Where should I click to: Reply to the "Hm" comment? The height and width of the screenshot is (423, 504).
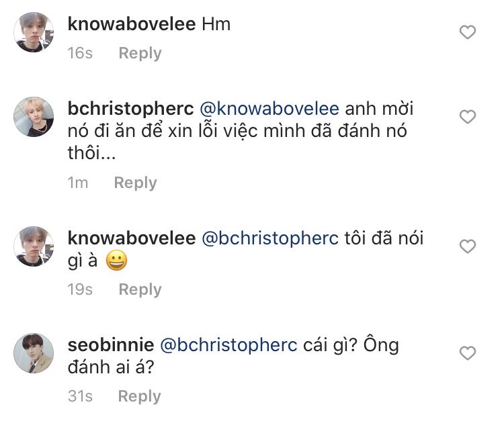tap(140, 53)
